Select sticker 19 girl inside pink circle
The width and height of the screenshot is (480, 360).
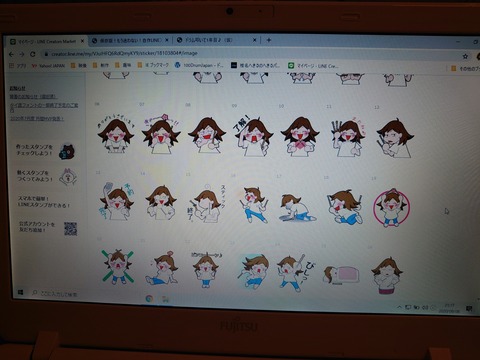point(392,207)
